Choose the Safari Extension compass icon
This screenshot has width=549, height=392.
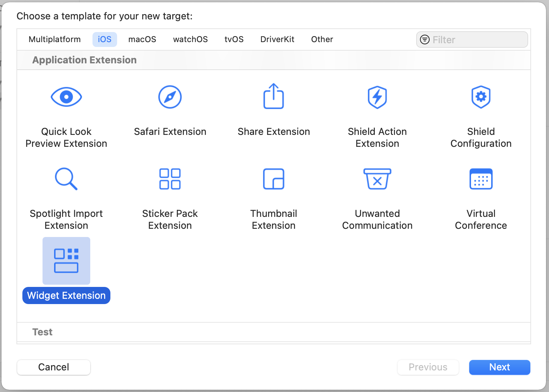click(x=170, y=97)
